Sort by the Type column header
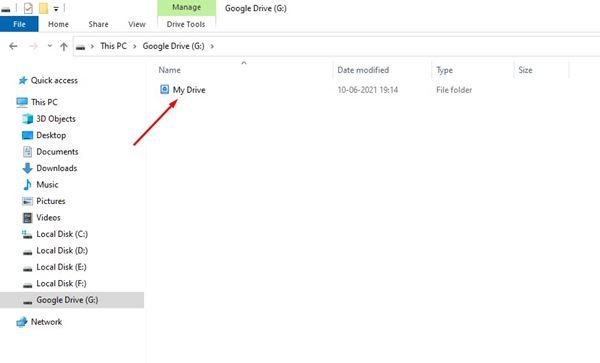 point(444,70)
